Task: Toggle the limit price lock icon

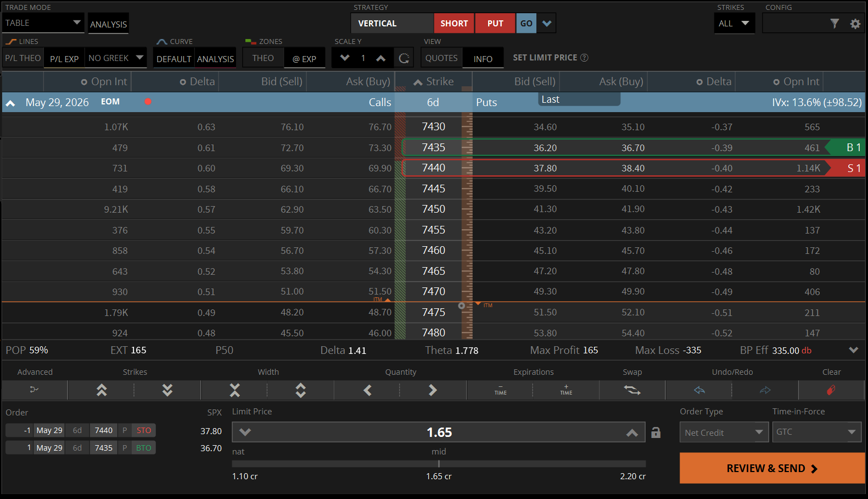Action: click(x=656, y=433)
